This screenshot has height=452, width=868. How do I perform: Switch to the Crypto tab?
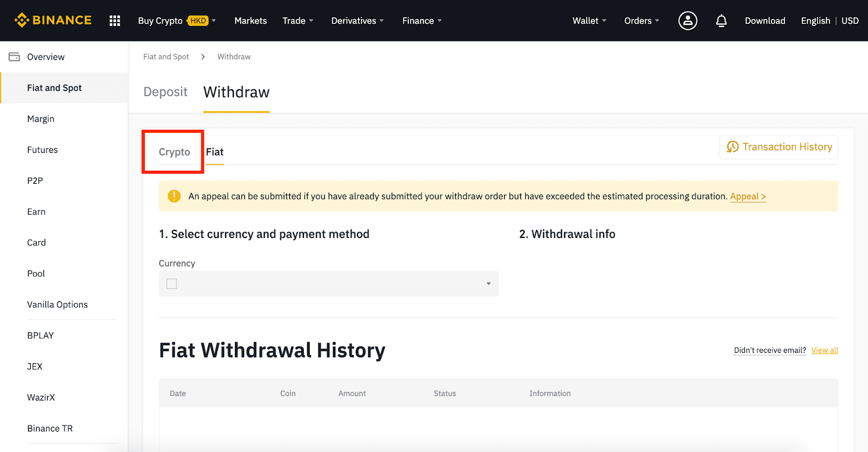tap(174, 152)
